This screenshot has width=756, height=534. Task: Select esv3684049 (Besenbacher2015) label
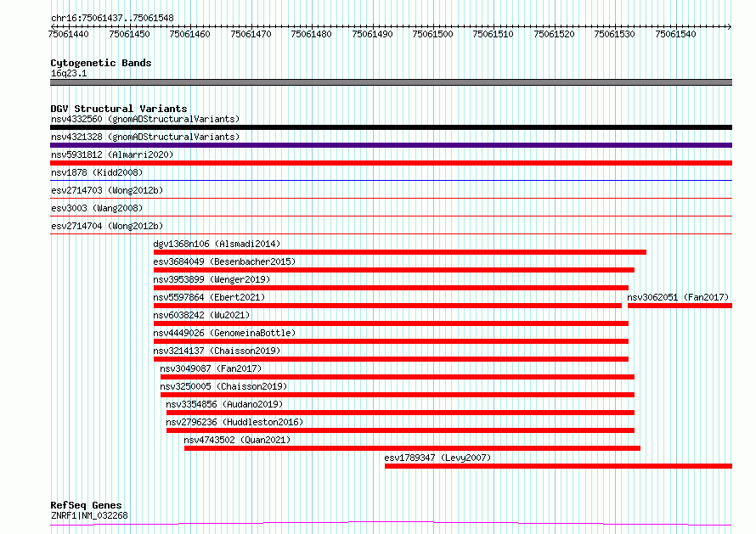click(224, 261)
